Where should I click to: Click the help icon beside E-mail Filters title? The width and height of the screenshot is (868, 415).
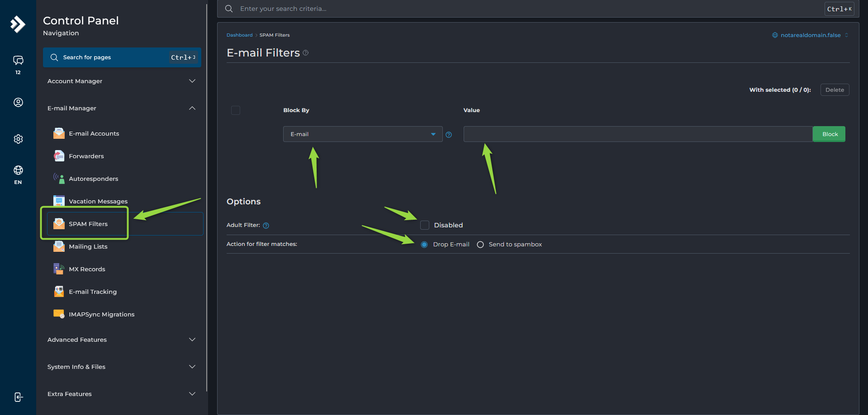tap(306, 53)
